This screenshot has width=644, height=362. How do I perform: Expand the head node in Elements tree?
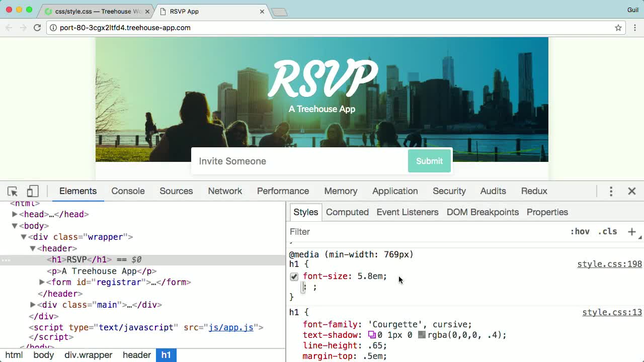tap(15, 214)
